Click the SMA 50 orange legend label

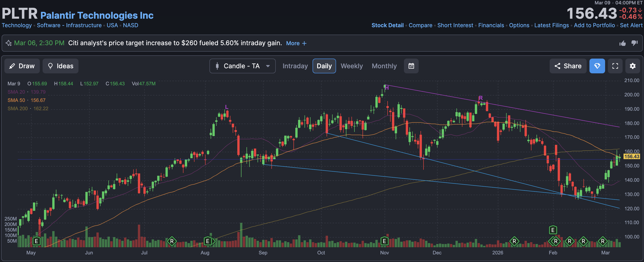pos(16,100)
